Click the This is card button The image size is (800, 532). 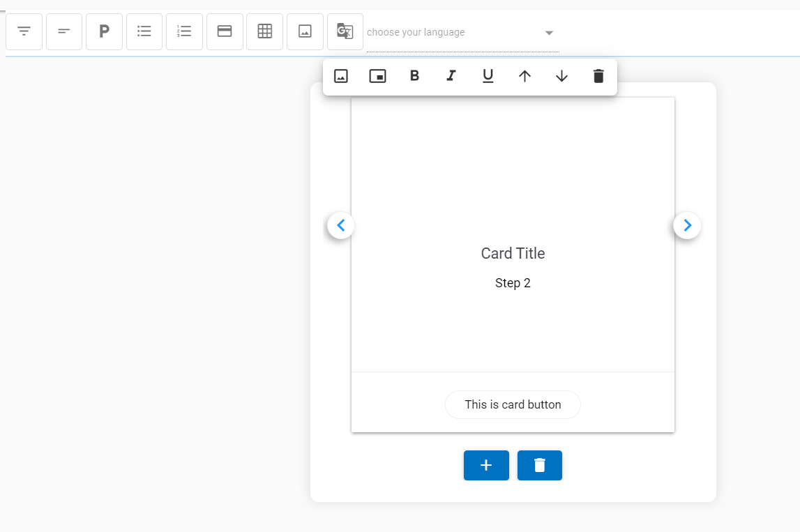pos(513,404)
